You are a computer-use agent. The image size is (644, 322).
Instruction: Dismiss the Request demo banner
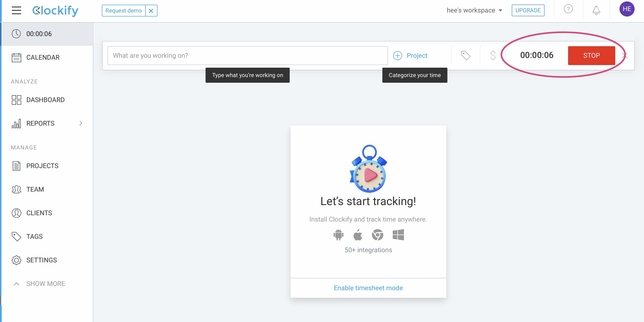click(x=151, y=11)
